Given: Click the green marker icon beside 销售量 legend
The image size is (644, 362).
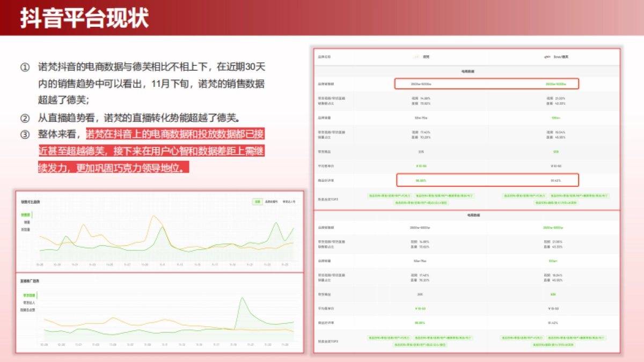Looking at the screenshot, I should pos(32,215).
